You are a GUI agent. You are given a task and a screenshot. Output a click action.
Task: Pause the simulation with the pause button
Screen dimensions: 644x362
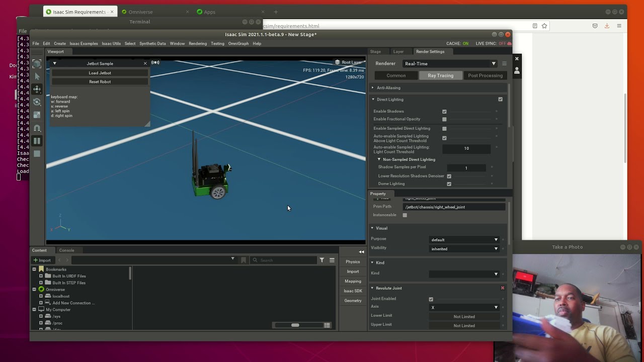pos(37,141)
